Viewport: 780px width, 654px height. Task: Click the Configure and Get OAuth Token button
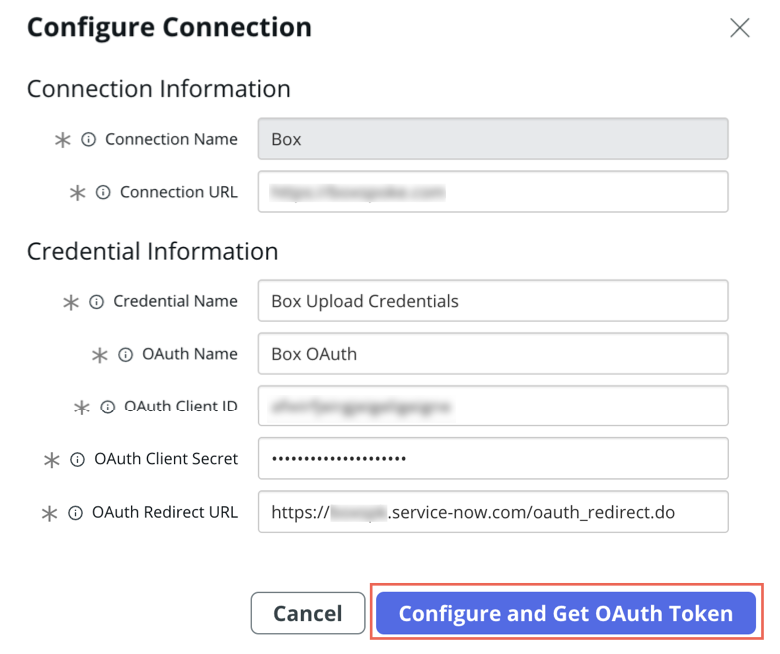tap(566, 613)
